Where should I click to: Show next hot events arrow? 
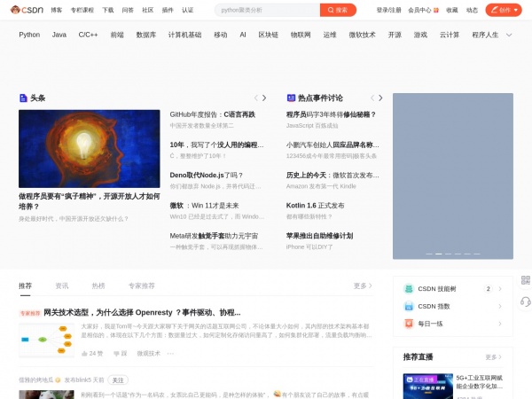380,98
